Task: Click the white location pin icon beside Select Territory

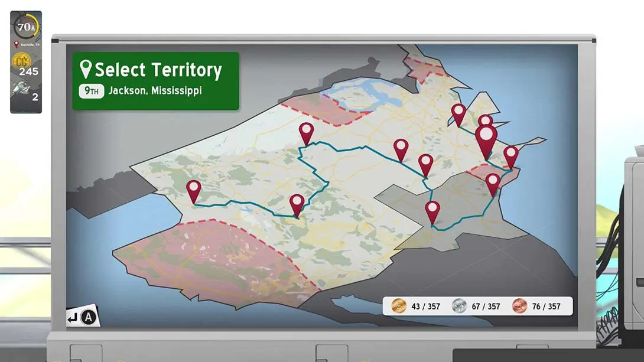Action: [x=86, y=69]
